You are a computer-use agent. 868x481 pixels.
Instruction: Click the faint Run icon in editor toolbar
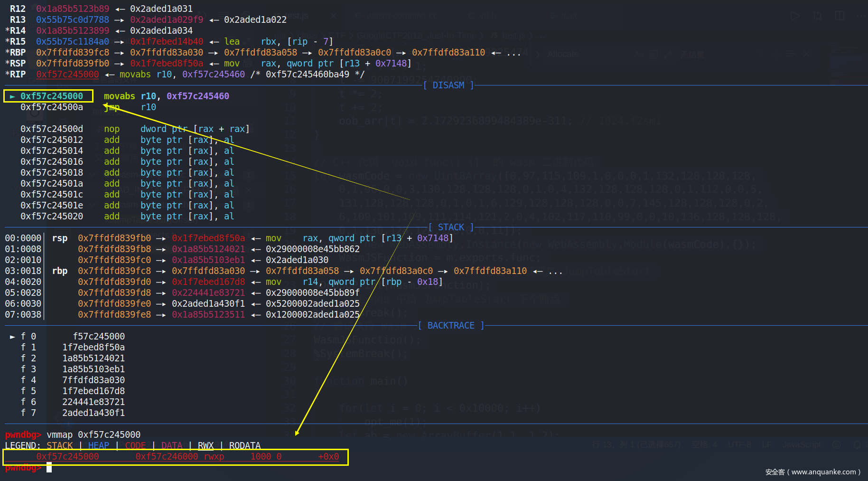coord(795,16)
